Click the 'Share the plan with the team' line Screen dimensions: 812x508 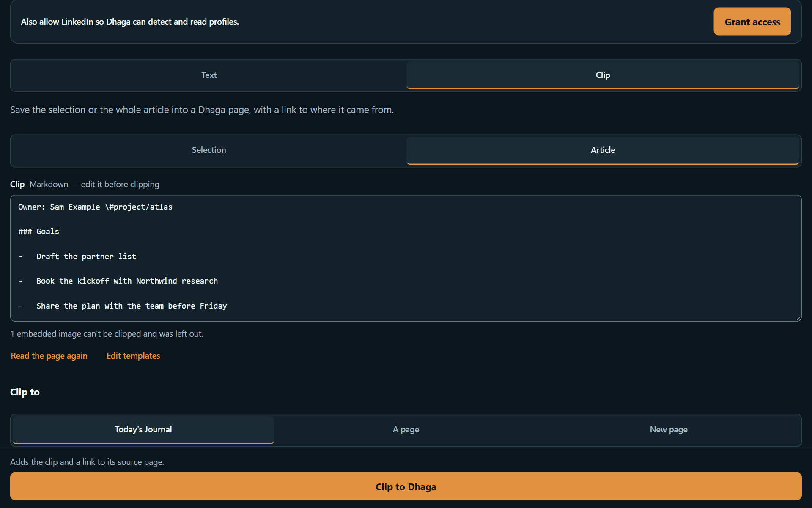[123, 306]
